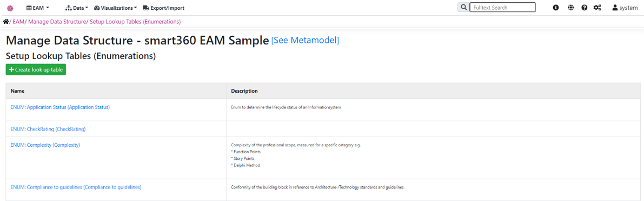Click the Create look up table button

36,70
